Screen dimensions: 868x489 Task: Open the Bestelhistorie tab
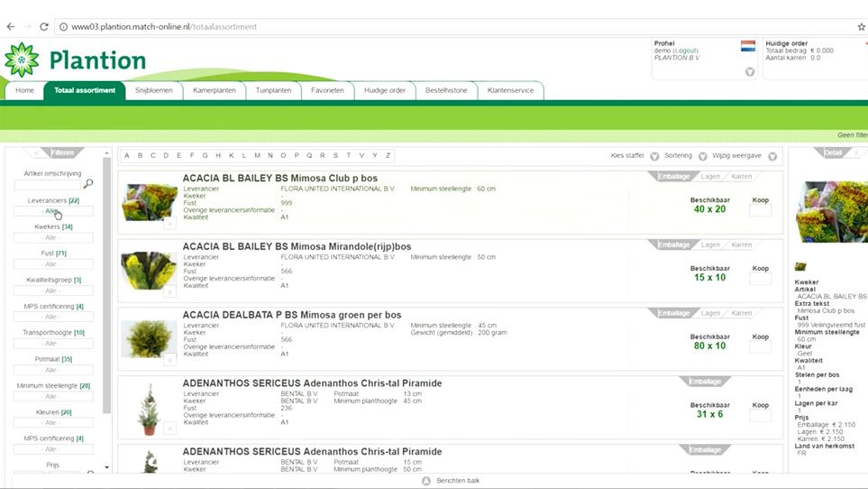click(x=446, y=90)
